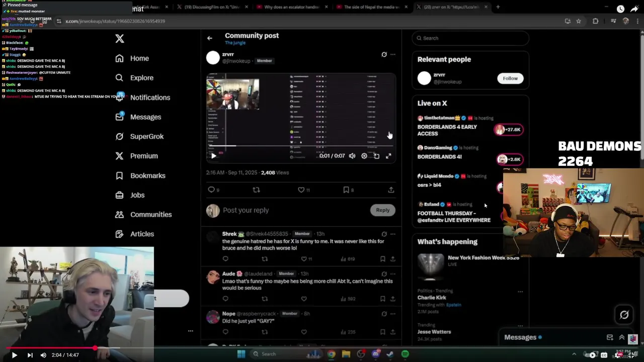Screen dimensions: 644x362
Task: Like Aude's reply
Action: pyautogui.click(x=304, y=299)
